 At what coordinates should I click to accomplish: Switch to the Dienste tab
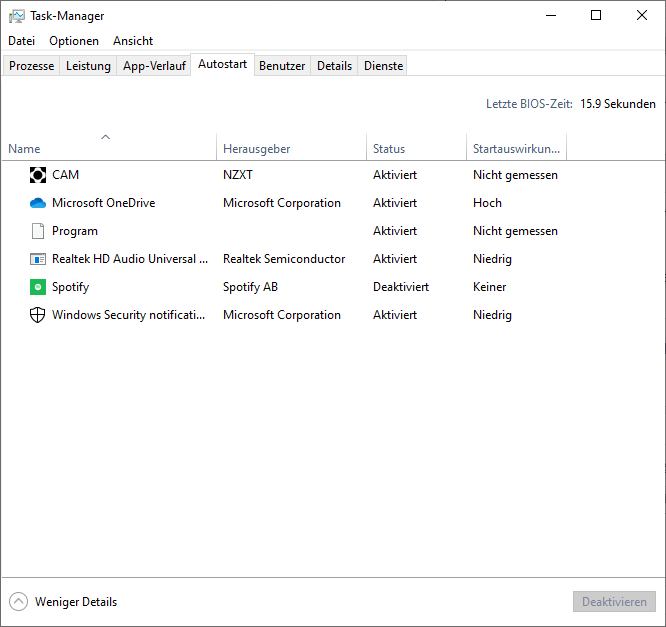[x=383, y=66]
